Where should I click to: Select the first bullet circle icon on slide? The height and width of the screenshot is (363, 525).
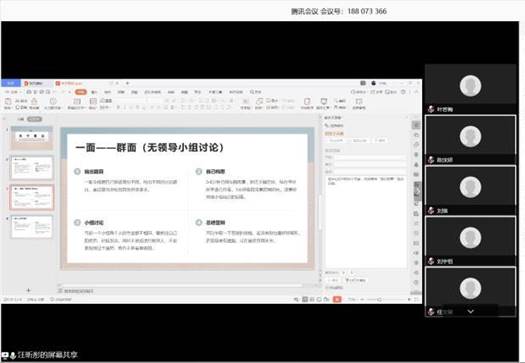(x=77, y=171)
